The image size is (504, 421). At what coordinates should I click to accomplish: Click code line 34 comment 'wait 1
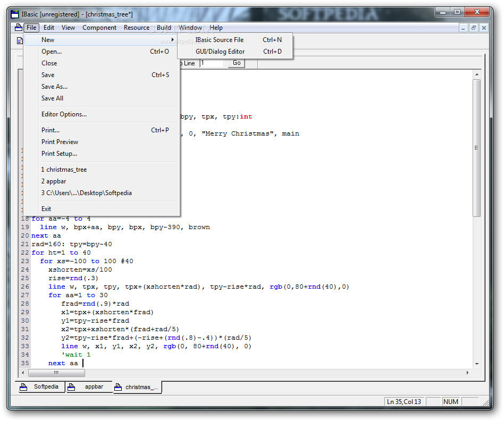pos(76,355)
